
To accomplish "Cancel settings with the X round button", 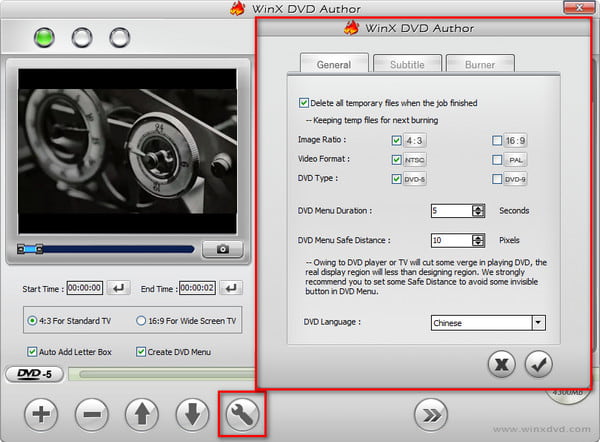I will [501, 364].
